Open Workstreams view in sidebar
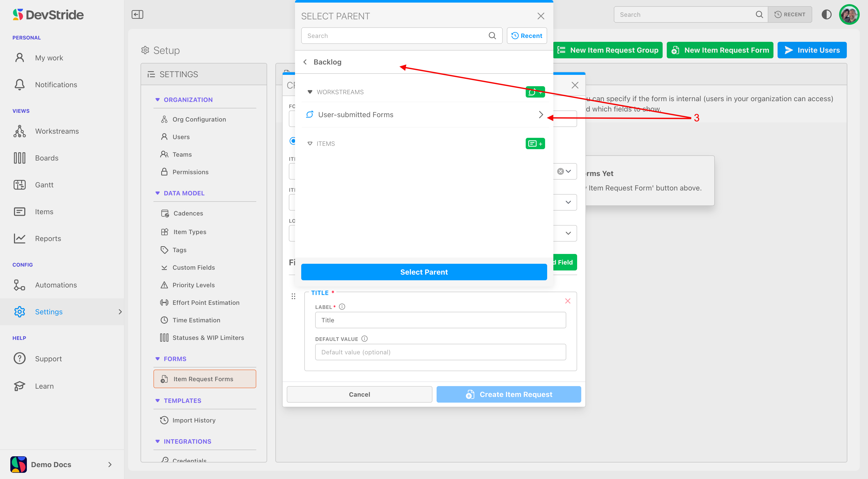 click(x=57, y=131)
